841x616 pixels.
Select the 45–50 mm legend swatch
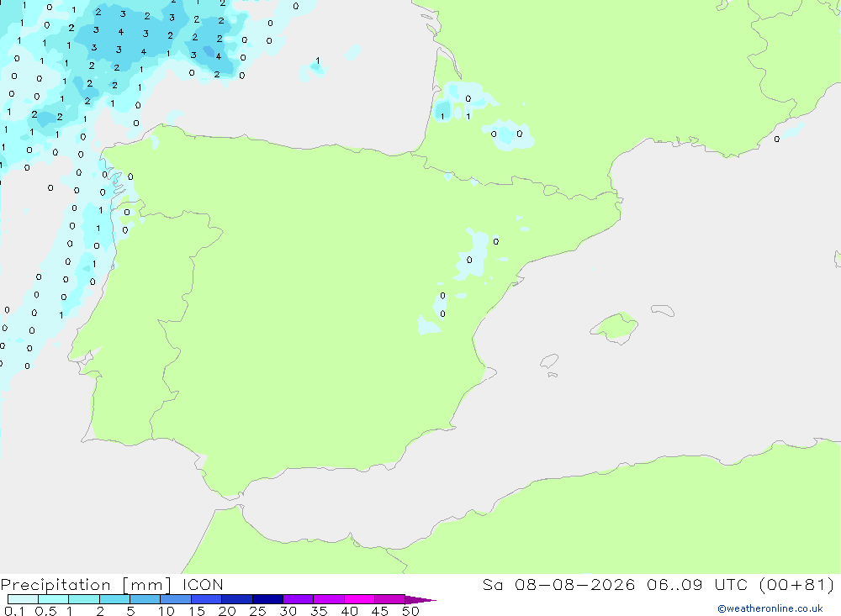[x=389, y=599]
